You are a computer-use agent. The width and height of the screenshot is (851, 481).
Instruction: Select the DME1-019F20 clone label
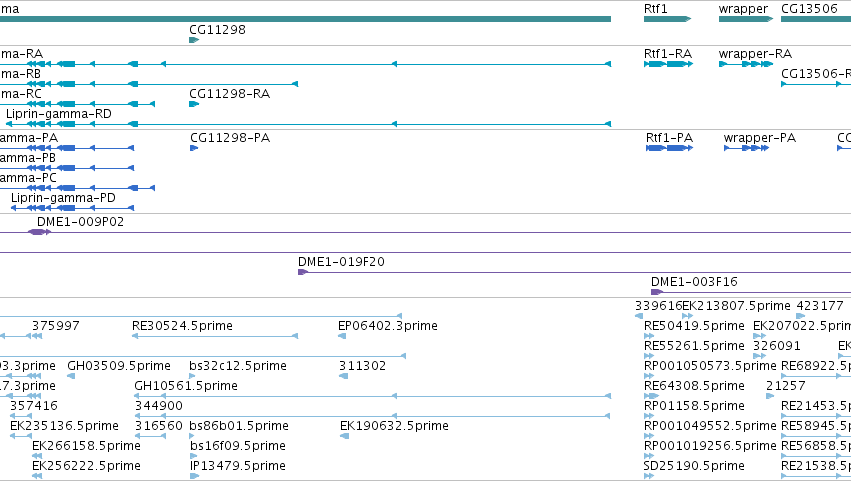[341, 262]
